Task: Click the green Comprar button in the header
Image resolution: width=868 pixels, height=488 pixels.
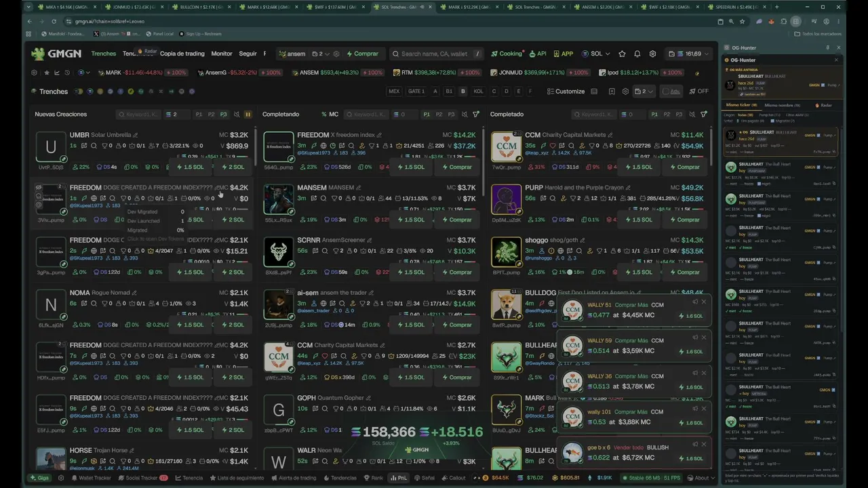Action: tap(362, 54)
